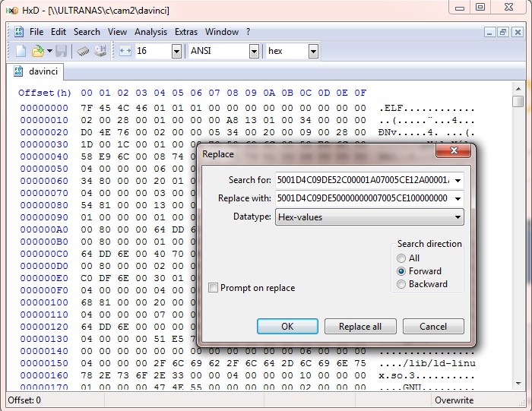This screenshot has height=411, width=532.
Task: Expand the hex offset base dropdown
Action: 313,51
